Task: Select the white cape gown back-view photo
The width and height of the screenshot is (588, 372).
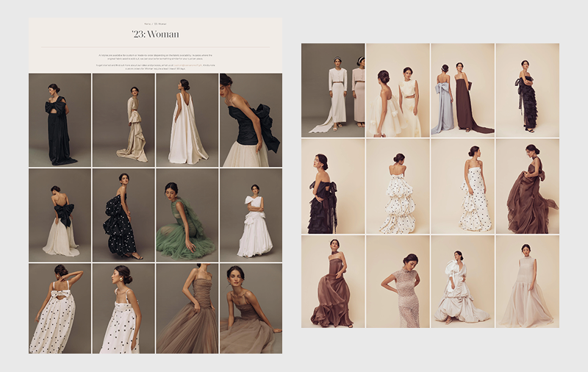Action: tap(187, 120)
